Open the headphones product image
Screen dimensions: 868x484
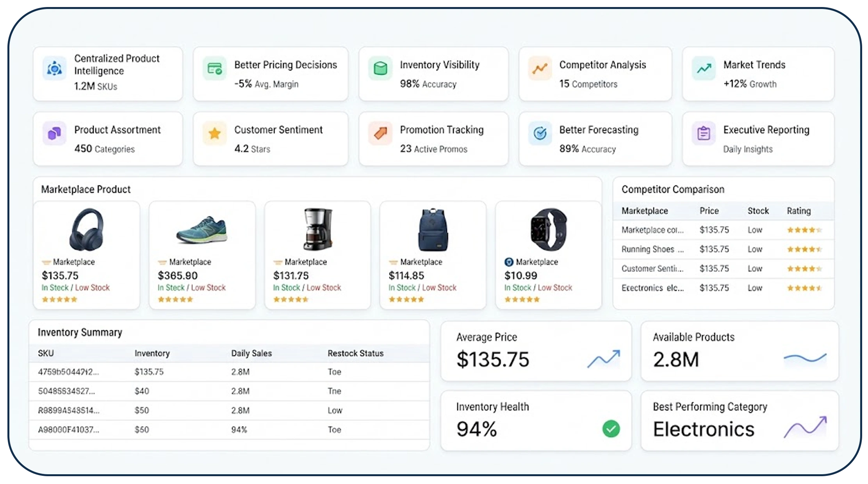pyautogui.click(x=87, y=229)
